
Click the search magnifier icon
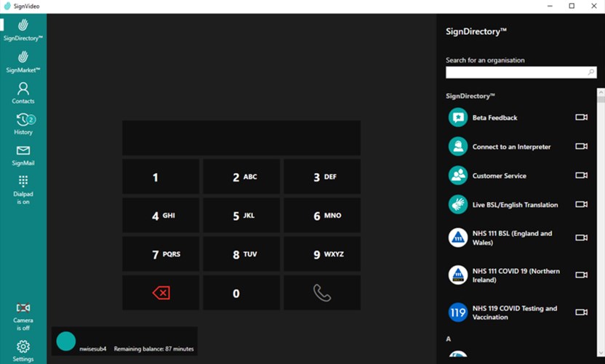point(590,72)
